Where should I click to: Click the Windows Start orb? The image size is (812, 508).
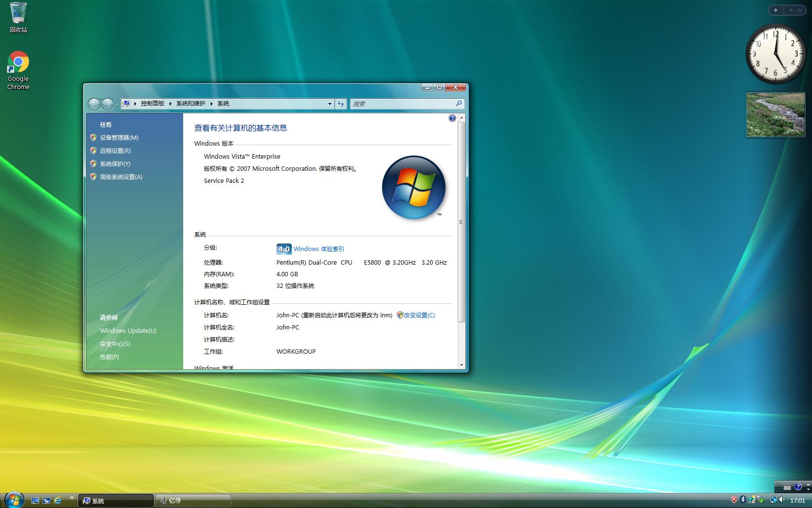pyautogui.click(x=14, y=500)
